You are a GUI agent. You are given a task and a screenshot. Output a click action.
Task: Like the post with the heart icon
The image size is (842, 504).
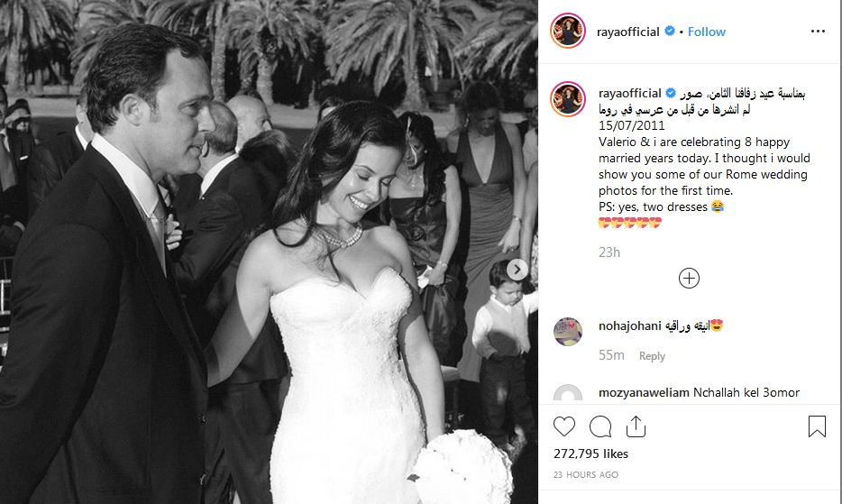pyautogui.click(x=563, y=426)
